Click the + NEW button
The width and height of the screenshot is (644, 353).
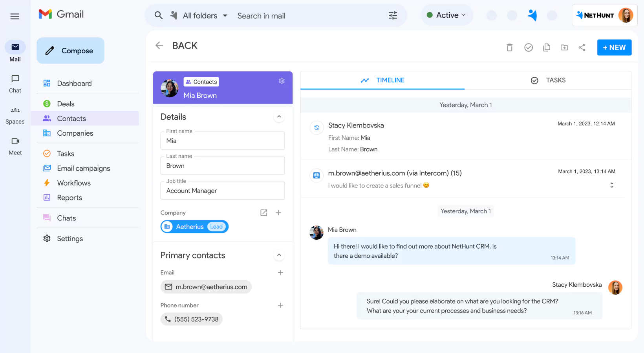coord(614,47)
